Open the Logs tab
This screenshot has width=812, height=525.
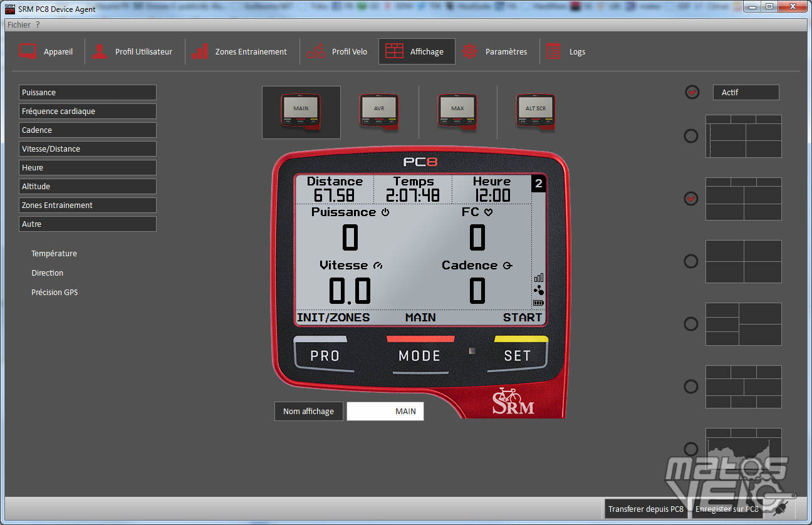[565, 51]
